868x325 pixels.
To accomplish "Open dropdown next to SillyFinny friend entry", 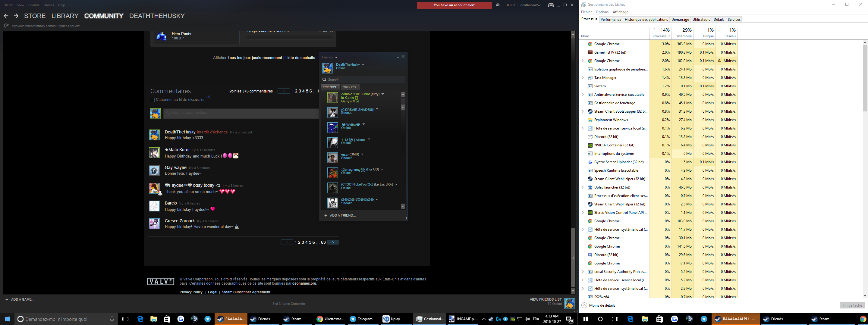I will click(382, 169).
